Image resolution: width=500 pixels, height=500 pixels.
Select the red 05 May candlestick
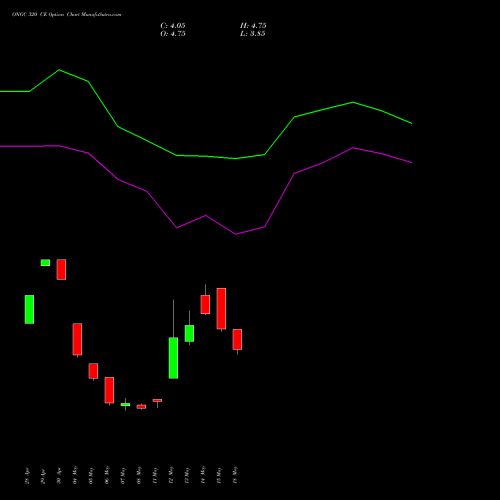[93, 371]
